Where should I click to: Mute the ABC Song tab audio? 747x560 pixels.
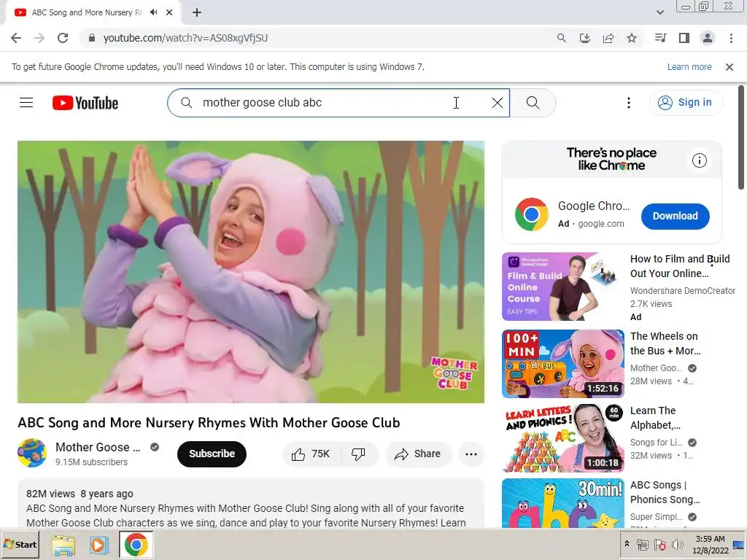[x=153, y=12]
